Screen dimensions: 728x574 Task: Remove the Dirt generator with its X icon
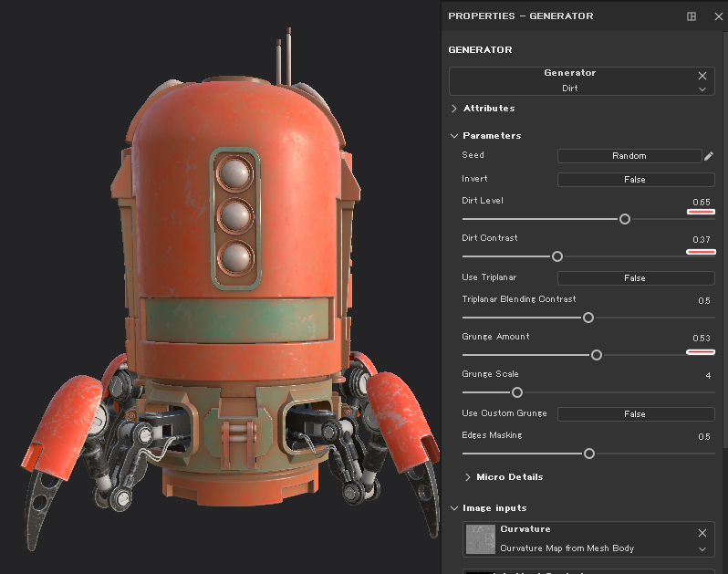click(x=702, y=76)
